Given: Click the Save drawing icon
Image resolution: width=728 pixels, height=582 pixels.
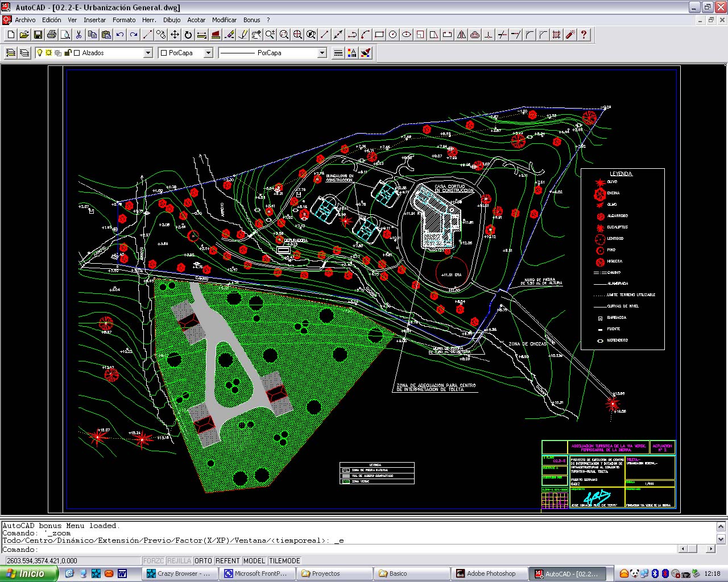Looking at the screenshot, I should tap(38, 35).
